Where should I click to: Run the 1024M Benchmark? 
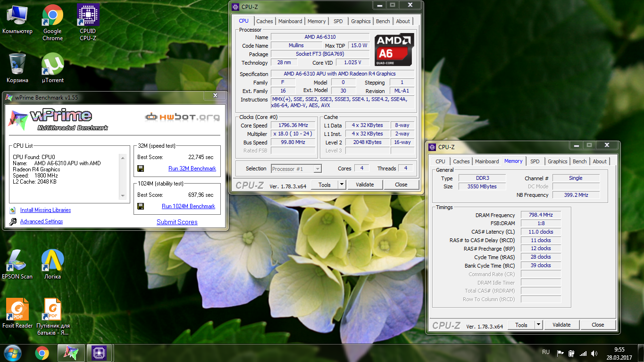tap(188, 206)
